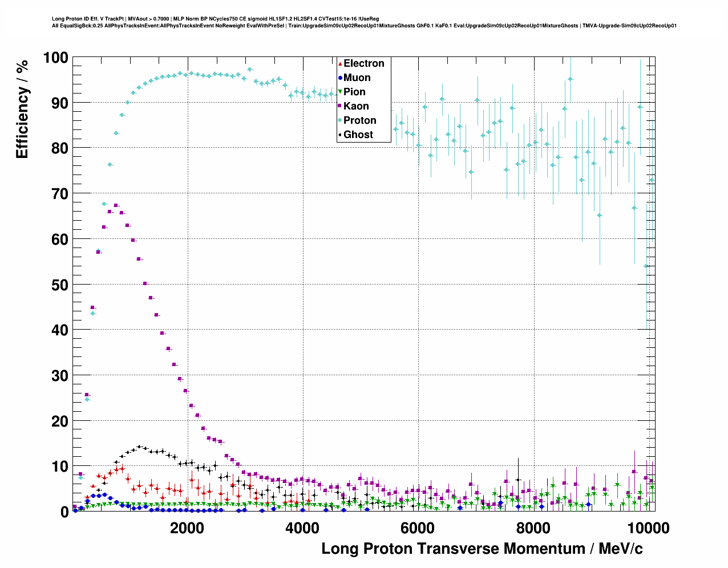Click the 'Efficiency / %' y-axis title

(22, 109)
